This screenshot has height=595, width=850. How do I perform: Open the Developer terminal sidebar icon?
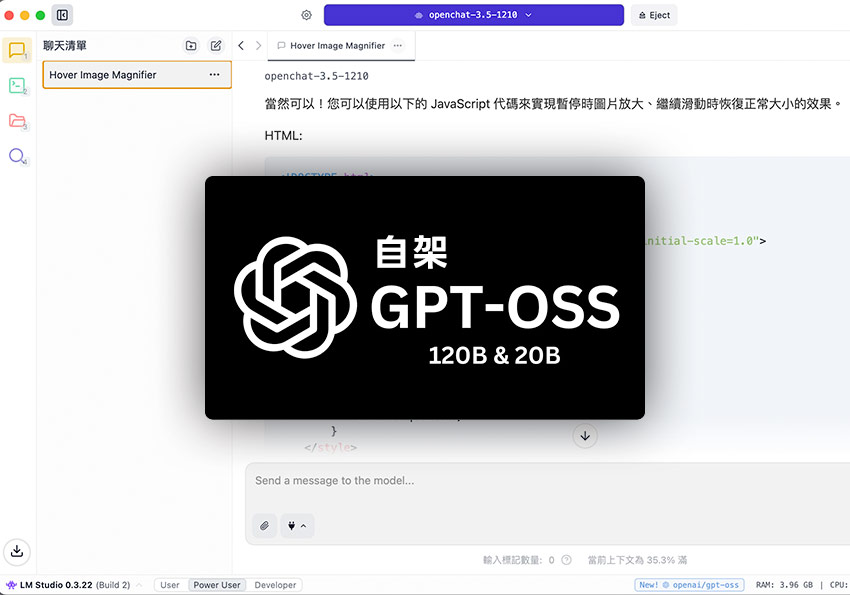click(17, 86)
